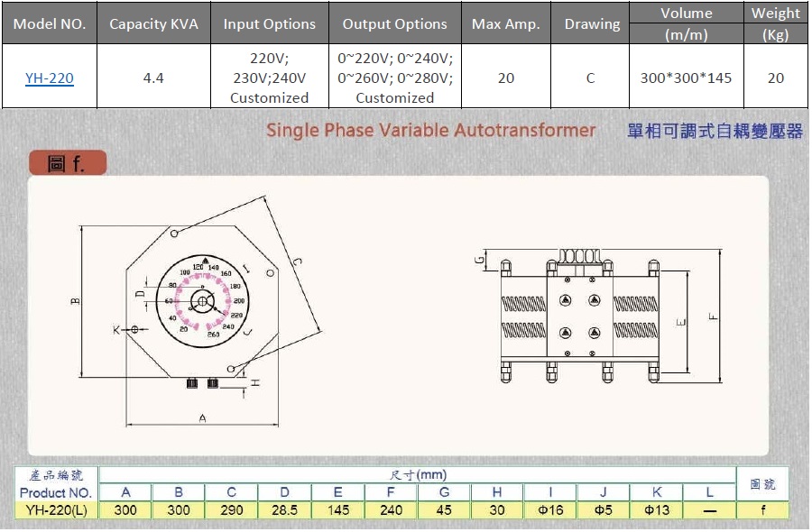The width and height of the screenshot is (812, 532).
Task: Click the K crosshair hole symbol
Action: (x=134, y=330)
